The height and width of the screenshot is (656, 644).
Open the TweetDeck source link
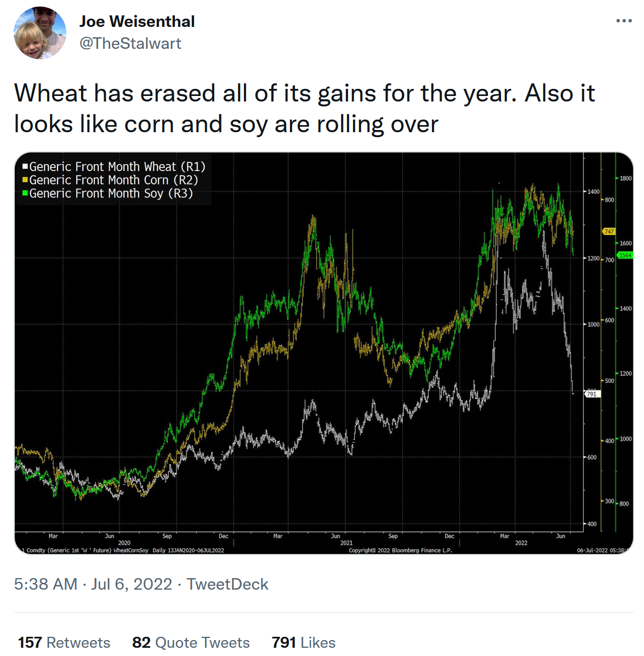227,584
